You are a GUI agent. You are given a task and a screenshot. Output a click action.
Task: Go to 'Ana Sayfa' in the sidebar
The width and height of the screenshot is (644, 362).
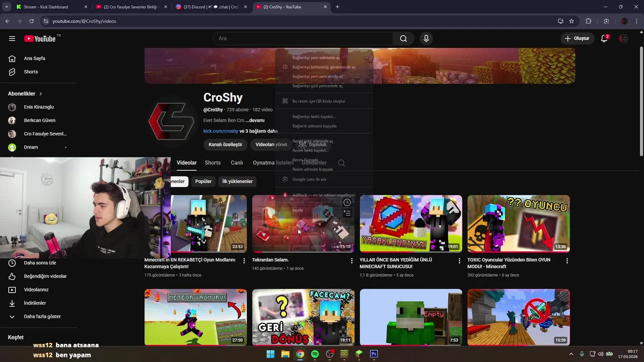coord(35,58)
